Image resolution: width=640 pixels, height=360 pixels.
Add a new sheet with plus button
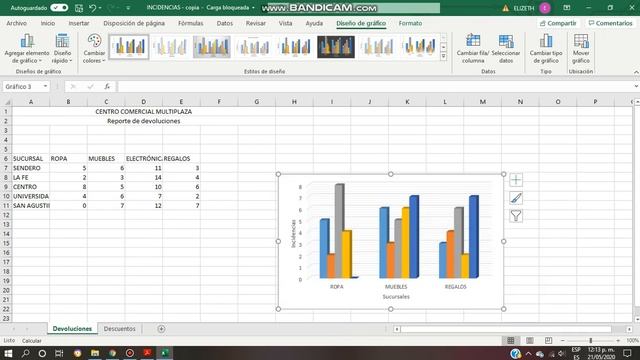[161, 329]
